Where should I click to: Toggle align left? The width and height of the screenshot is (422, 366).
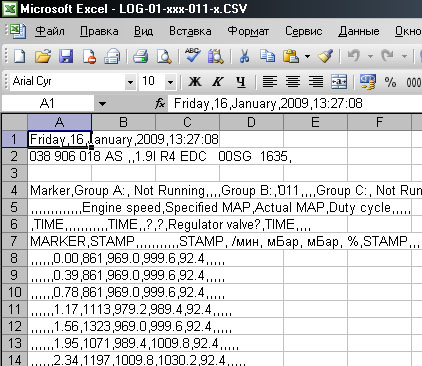[x=270, y=81]
